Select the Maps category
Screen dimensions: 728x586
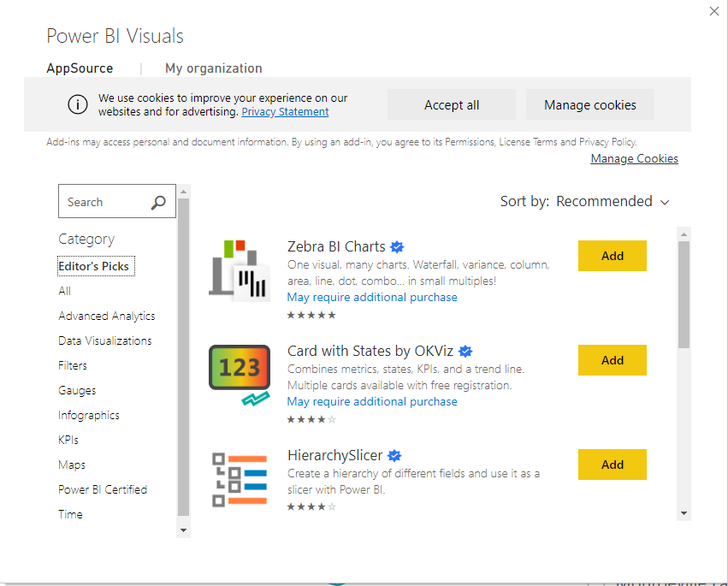[x=72, y=465]
